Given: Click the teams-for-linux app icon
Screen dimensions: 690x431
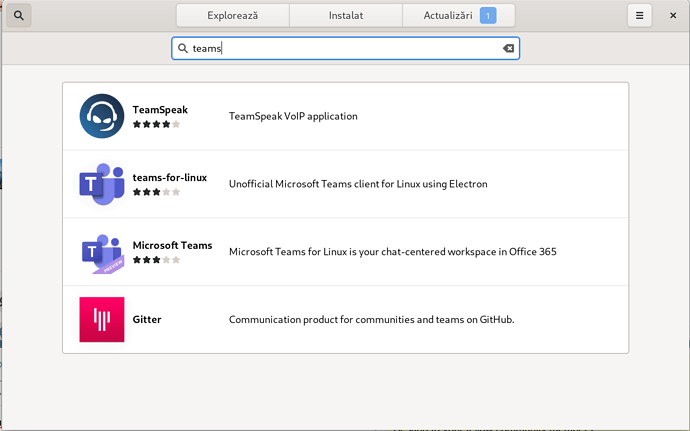Looking at the screenshot, I should pyautogui.click(x=102, y=184).
